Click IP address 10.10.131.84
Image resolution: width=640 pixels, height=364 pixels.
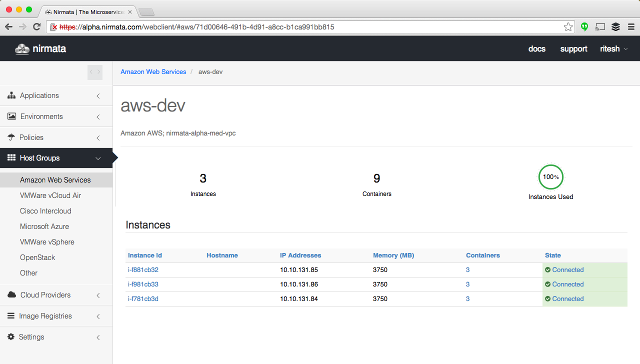pyautogui.click(x=299, y=299)
